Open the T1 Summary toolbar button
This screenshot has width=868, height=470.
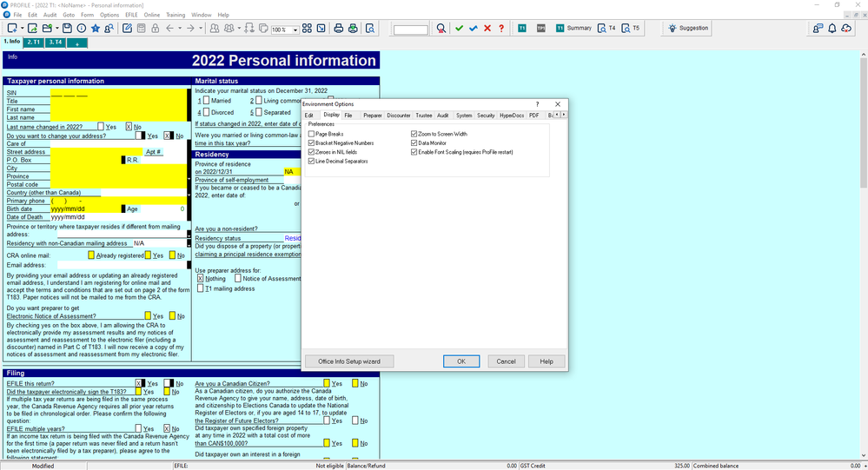point(574,28)
